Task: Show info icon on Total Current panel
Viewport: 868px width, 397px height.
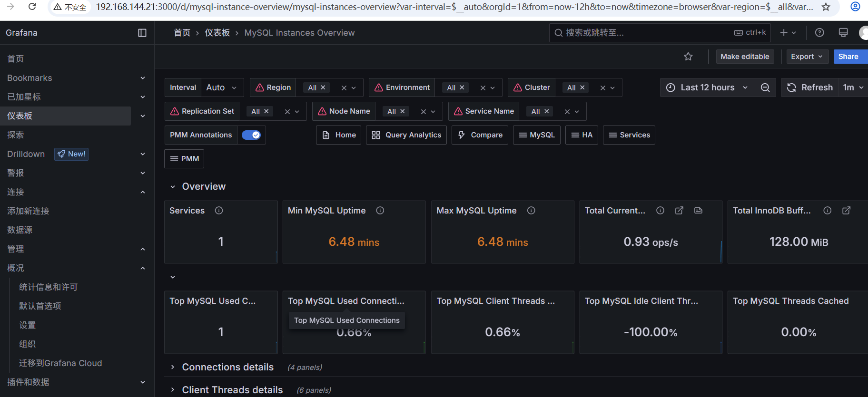Action: coord(660,210)
